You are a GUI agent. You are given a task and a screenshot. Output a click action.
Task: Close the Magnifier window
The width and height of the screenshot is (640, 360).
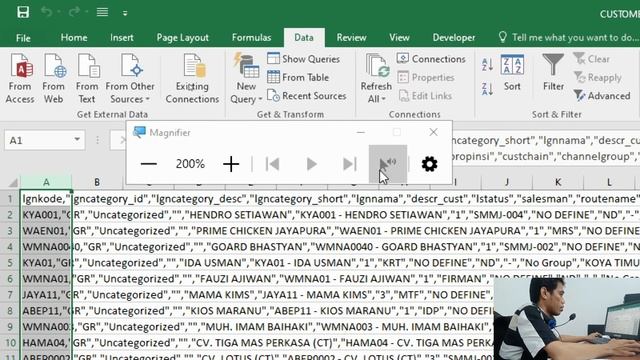tap(433, 132)
